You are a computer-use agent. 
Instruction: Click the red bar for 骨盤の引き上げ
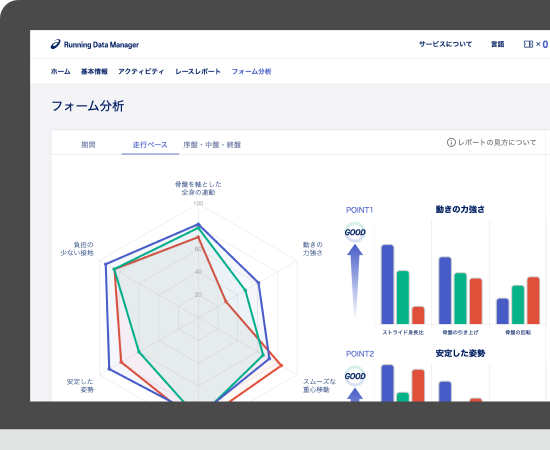476,301
